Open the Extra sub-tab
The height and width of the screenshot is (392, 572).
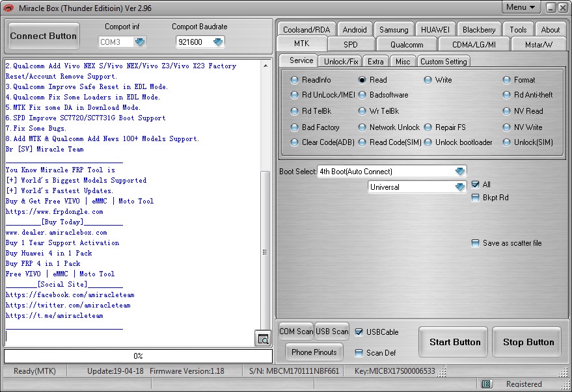375,62
